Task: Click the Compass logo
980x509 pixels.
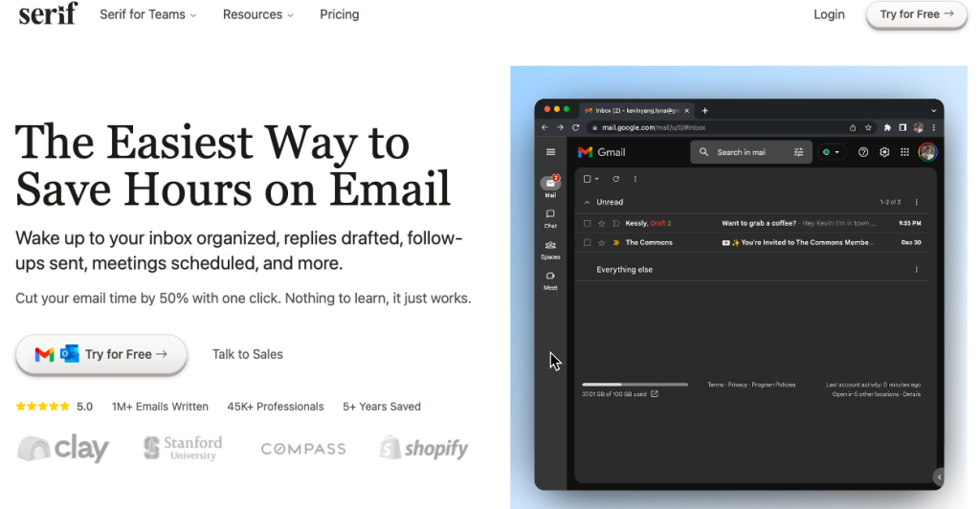Action: click(303, 449)
